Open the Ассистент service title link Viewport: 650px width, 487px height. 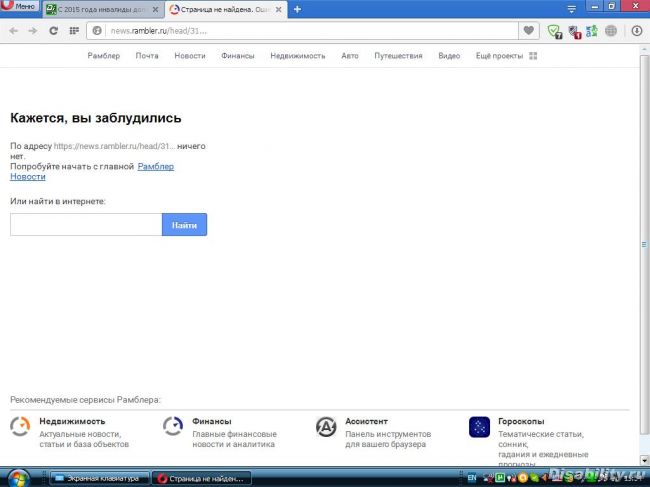pyautogui.click(x=366, y=421)
